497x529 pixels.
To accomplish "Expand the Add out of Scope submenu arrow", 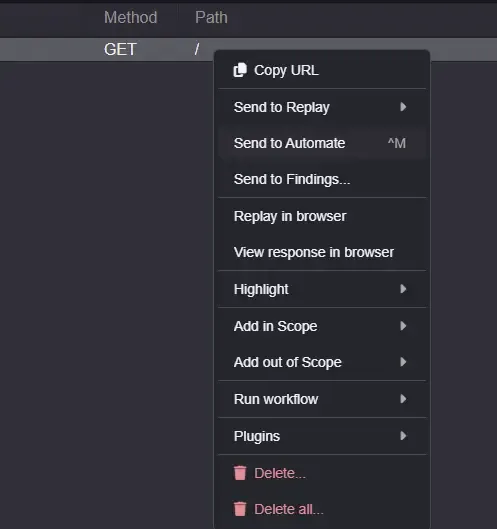I will coord(403,362).
